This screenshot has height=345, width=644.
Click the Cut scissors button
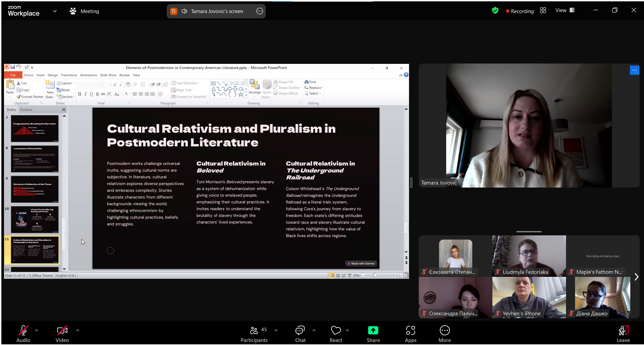(x=22, y=83)
